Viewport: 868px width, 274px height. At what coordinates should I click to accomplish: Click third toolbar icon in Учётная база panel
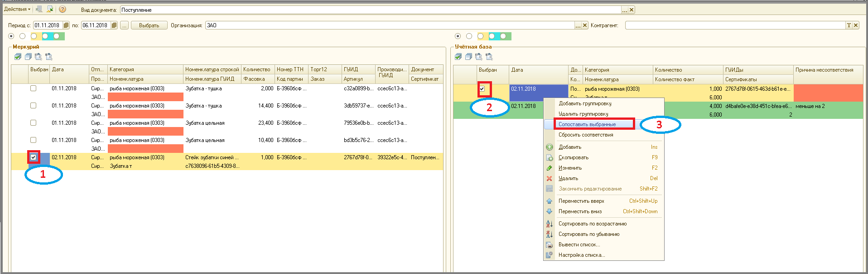(x=479, y=57)
